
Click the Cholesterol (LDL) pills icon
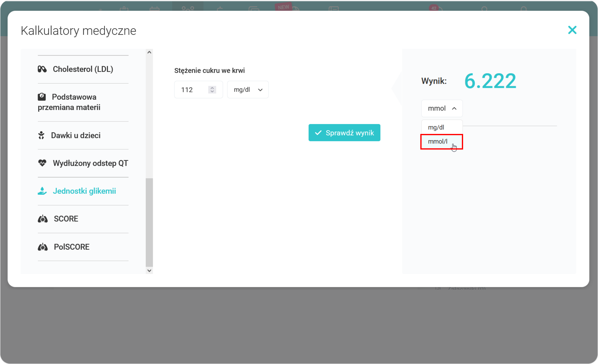(x=42, y=69)
